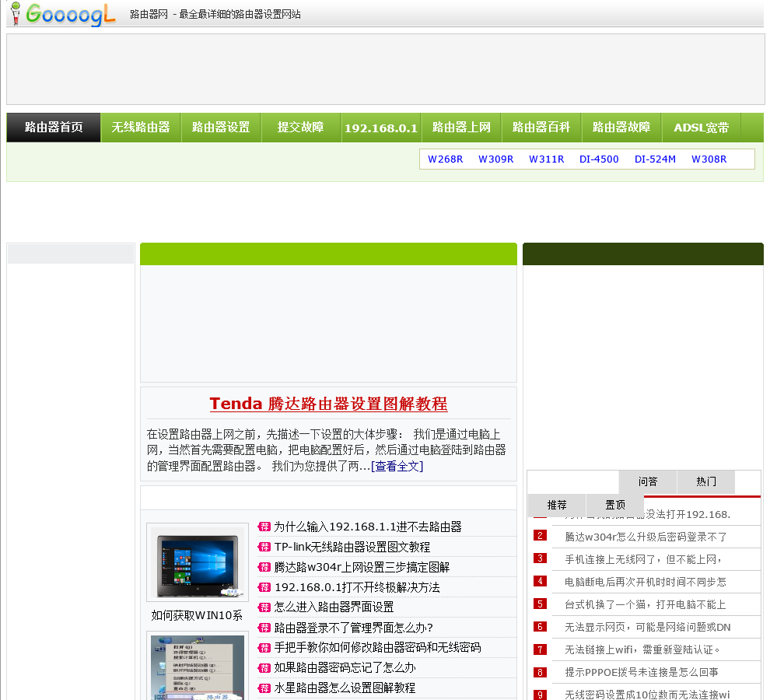Open 192.168.0.1打不开终极解决方法 article
Viewport: 770px width, 700px height.
357,587
